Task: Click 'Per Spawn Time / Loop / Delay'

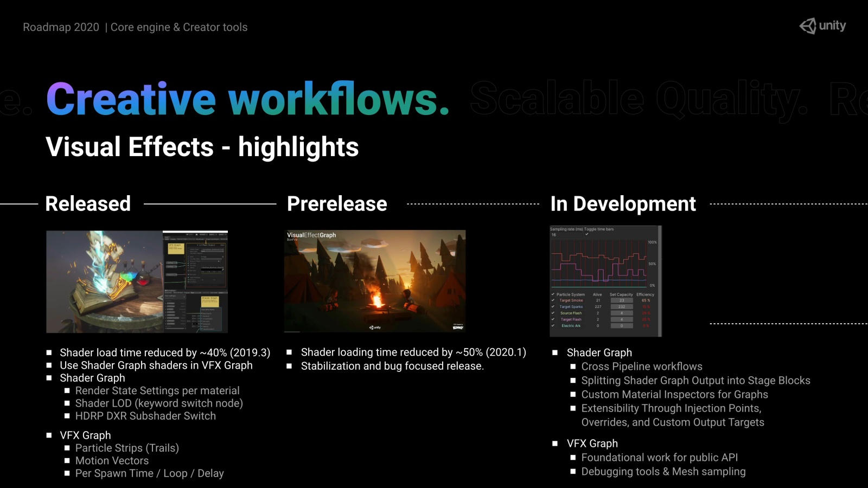Action: tap(149, 473)
